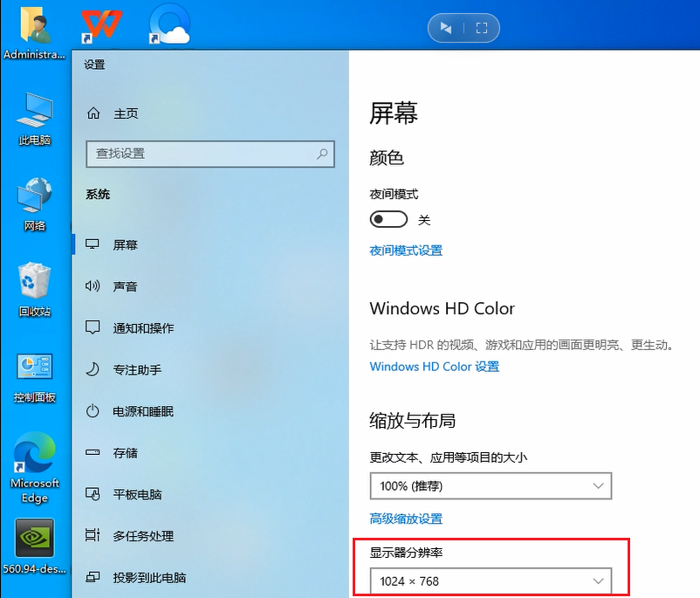Click the search magnifier in 查找设置
Image resolution: width=700 pixels, height=598 pixels.
322,154
